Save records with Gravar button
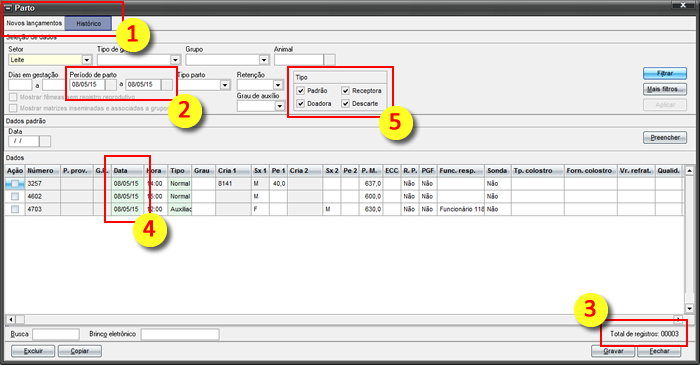Screen dimensions: 700x365 point(613,351)
